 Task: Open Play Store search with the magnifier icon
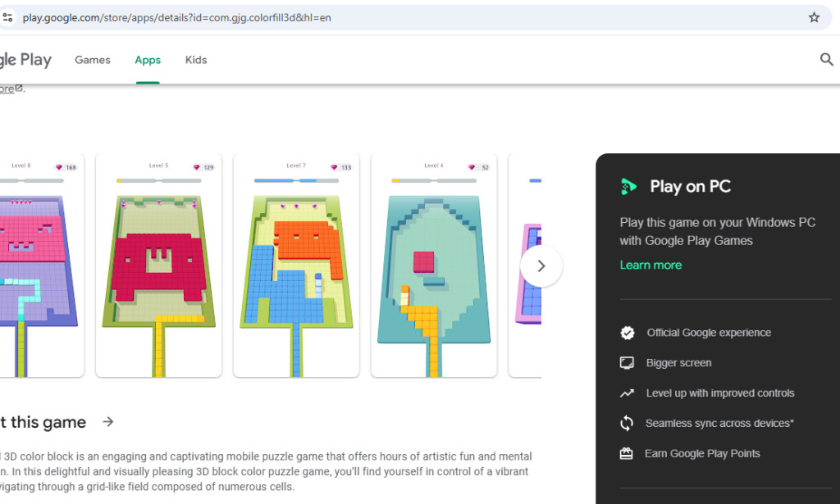826,59
